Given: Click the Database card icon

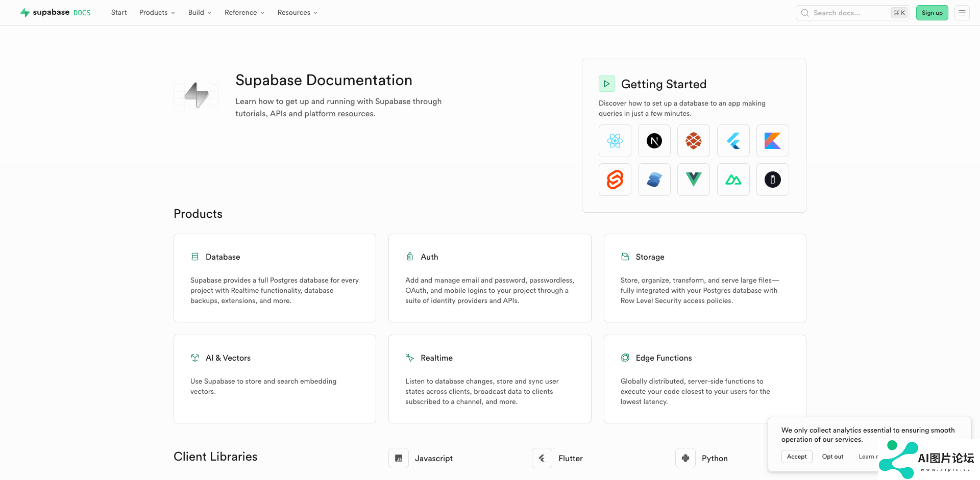Looking at the screenshot, I should [195, 257].
